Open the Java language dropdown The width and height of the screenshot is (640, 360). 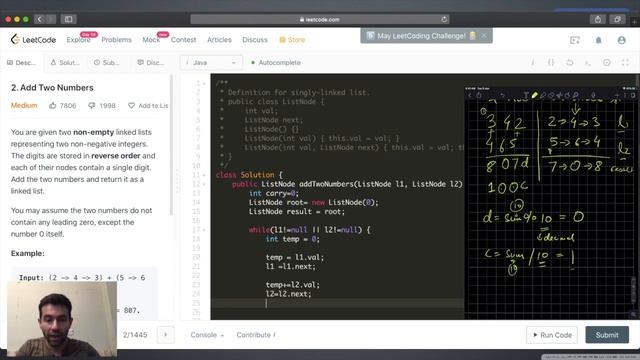[211, 62]
